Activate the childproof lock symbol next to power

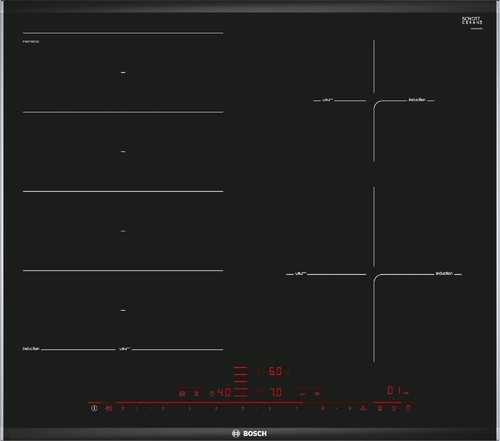(109, 408)
